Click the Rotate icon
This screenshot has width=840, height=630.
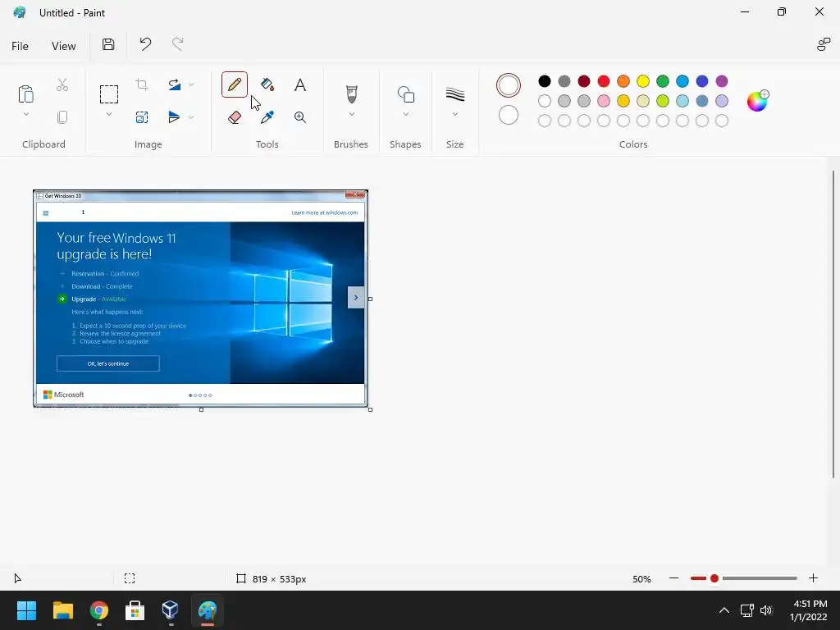point(174,84)
